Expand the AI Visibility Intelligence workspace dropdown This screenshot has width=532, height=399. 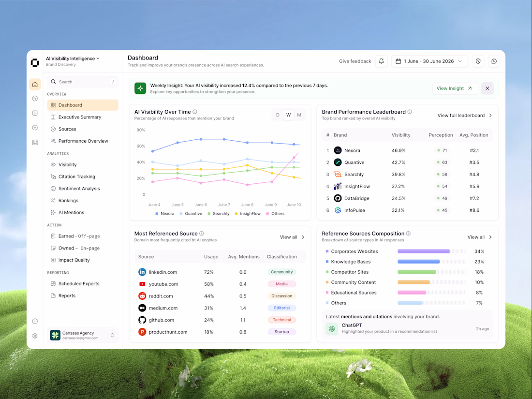[x=73, y=59]
